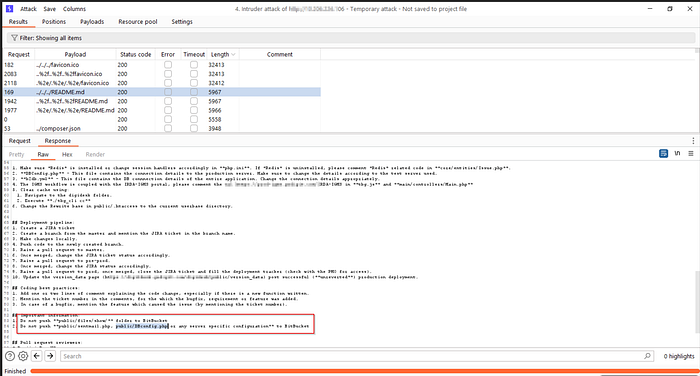This screenshot has height=376, width=700.
Task: Click the Length column sort arrow
Action: click(233, 54)
